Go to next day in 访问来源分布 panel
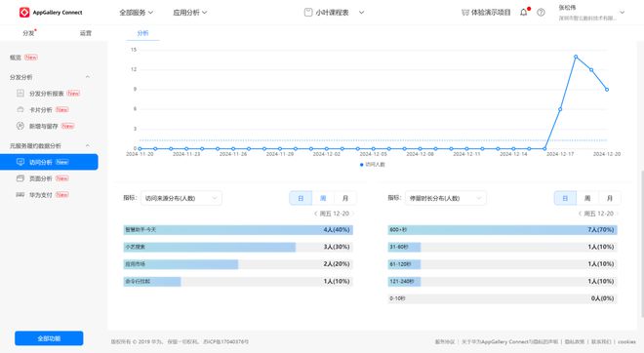Screen dimensions: 644x353 (x=353, y=214)
